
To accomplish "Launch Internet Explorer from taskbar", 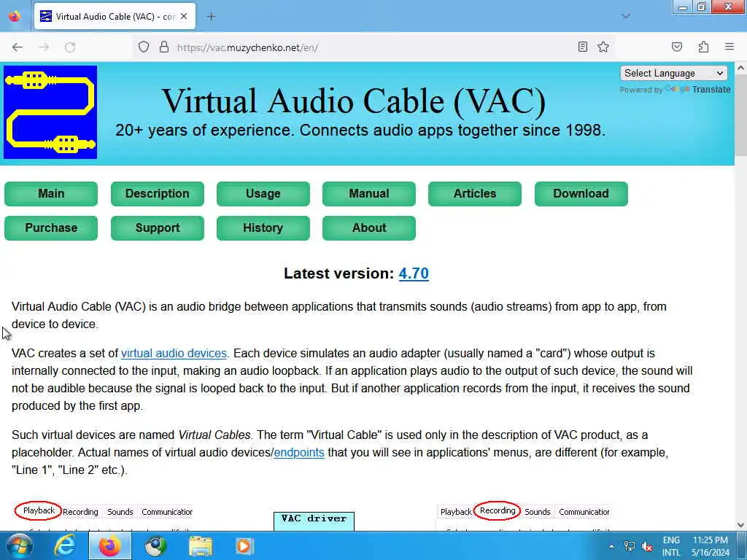I will [x=64, y=545].
